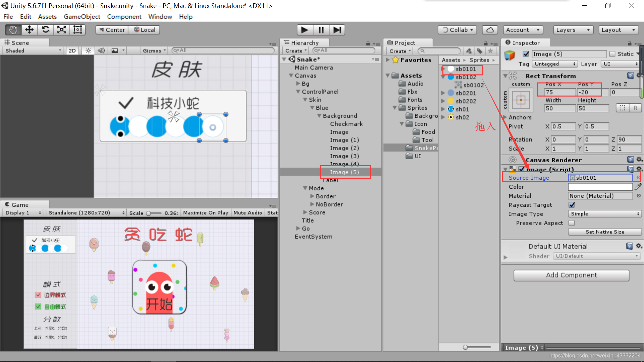Open Tag dropdown Untagged
The width and height of the screenshot is (644, 362).
click(555, 64)
